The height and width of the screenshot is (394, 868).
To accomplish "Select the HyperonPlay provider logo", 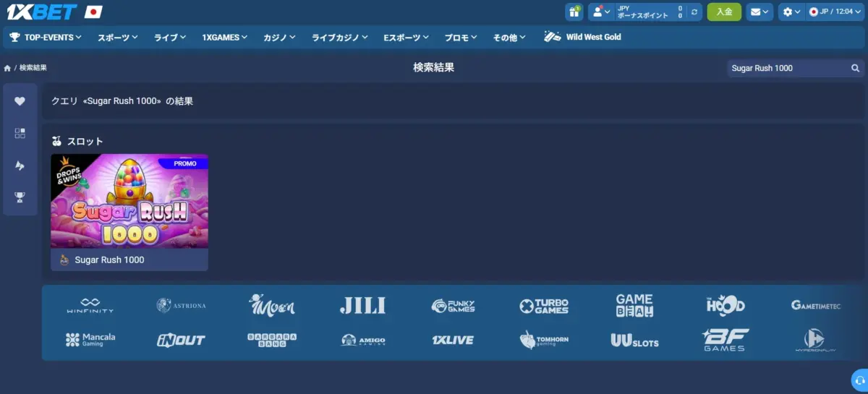I will 815,340.
